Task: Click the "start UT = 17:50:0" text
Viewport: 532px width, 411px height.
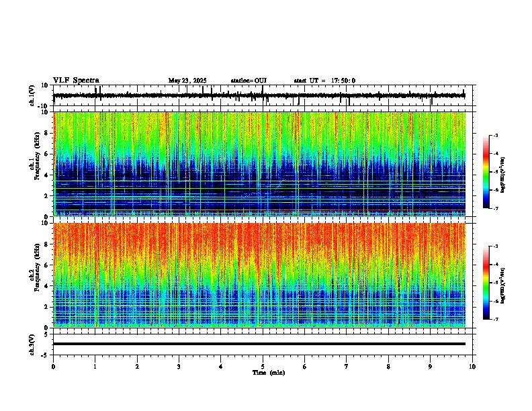Action: point(324,81)
